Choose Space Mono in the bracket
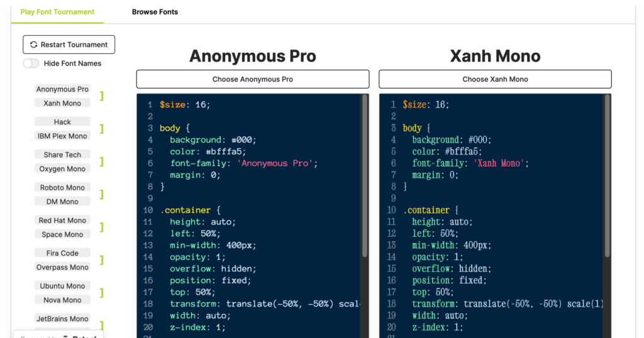 pyautogui.click(x=62, y=234)
